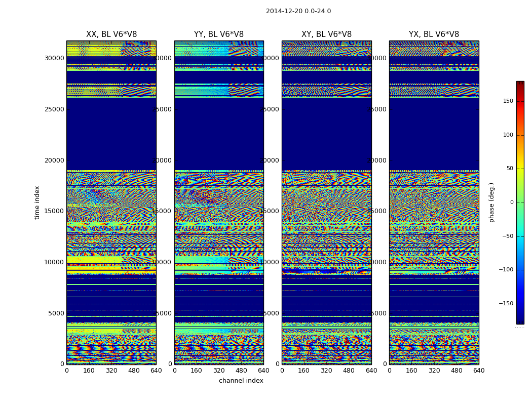This screenshot has height=405, width=532.
Task: Click x-axis tick 320 under XX plot
Action: click(x=111, y=371)
